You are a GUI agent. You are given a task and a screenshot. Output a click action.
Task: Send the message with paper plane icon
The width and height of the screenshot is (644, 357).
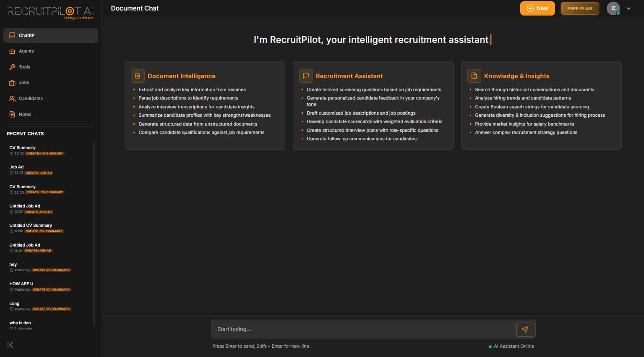pyautogui.click(x=525, y=330)
